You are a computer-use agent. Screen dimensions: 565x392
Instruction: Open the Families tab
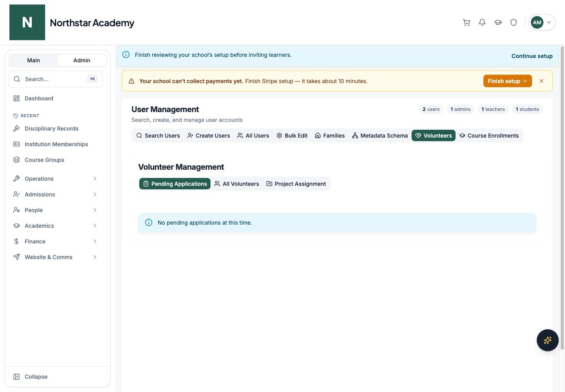(330, 136)
